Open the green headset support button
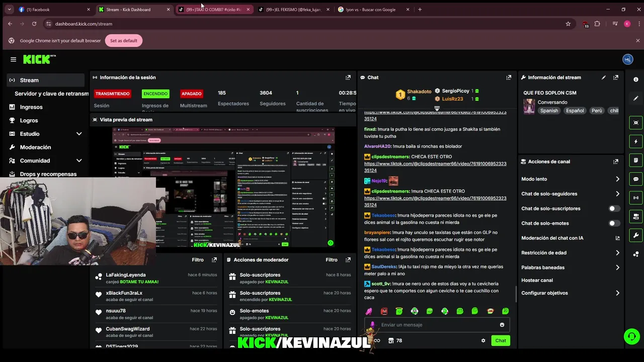The width and height of the screenshot is (644, 362). coord(631,336)
